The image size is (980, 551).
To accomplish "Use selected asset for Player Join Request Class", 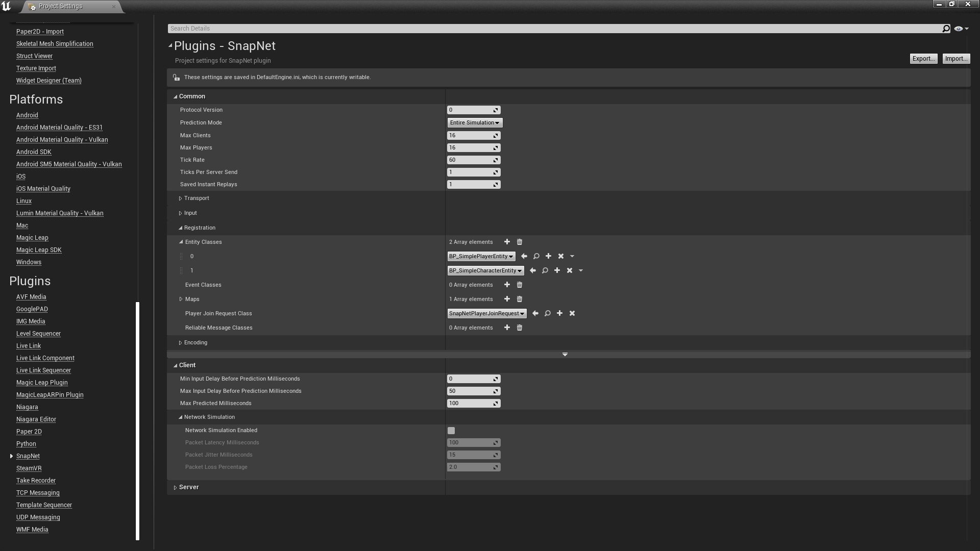I will tap(535, 313).
